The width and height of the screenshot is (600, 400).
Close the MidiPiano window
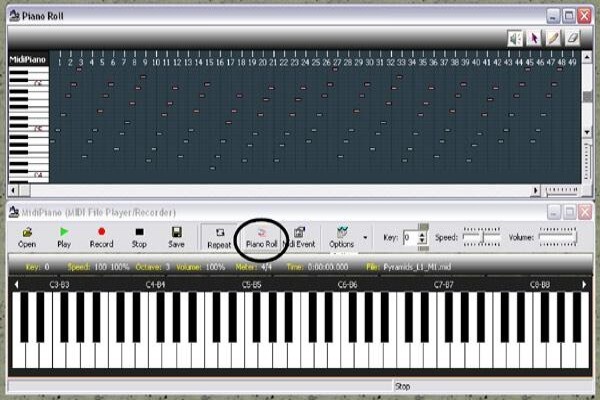coord(585,212)
